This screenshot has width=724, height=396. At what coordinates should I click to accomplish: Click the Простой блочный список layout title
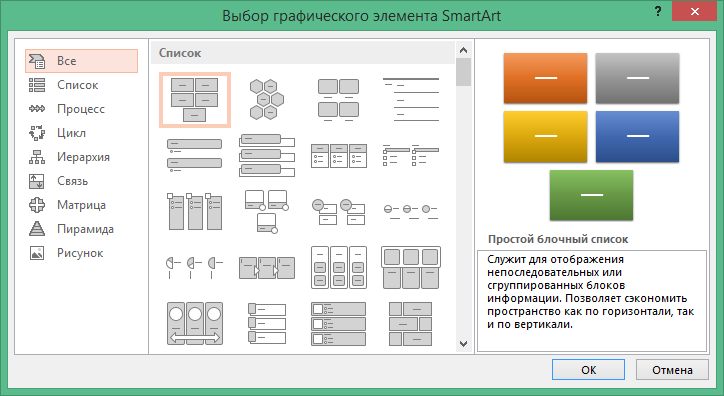click(x=558, y=239)
